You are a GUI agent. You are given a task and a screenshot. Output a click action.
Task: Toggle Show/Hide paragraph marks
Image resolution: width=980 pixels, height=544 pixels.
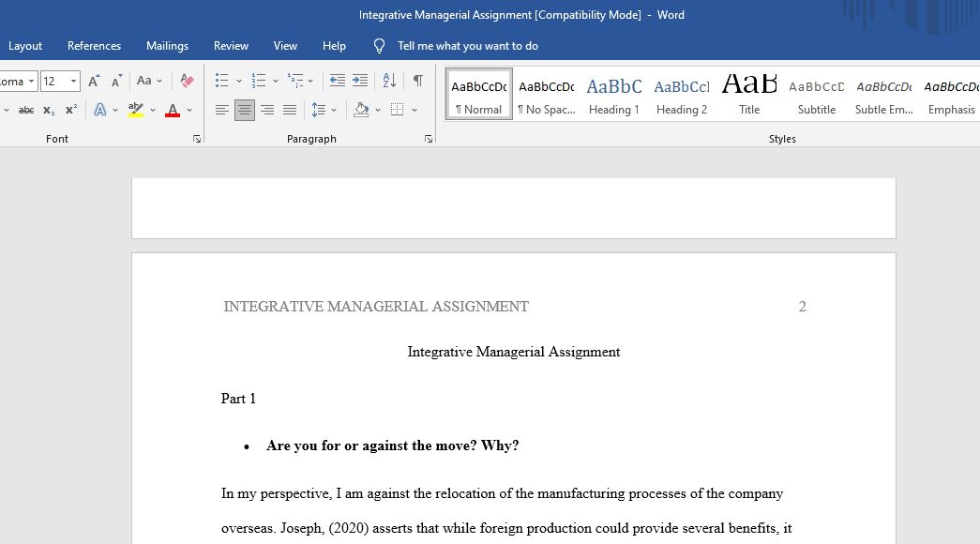click(x=417, y=80)
